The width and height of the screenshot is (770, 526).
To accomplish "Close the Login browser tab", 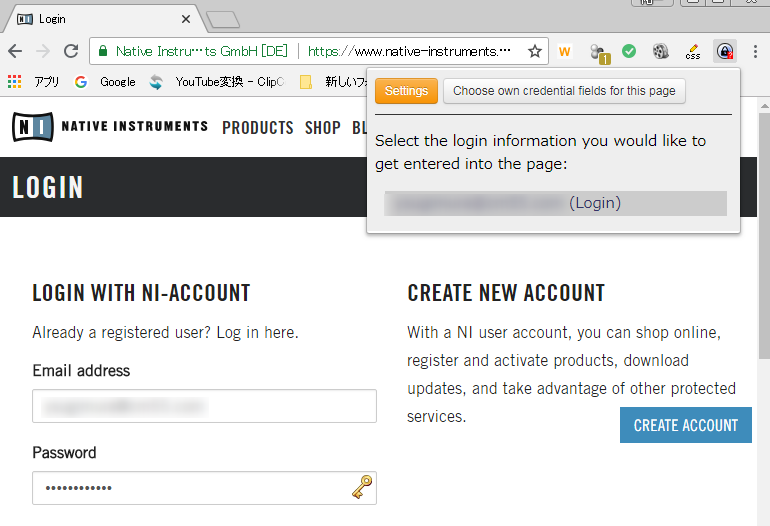I will coord(186,19).
